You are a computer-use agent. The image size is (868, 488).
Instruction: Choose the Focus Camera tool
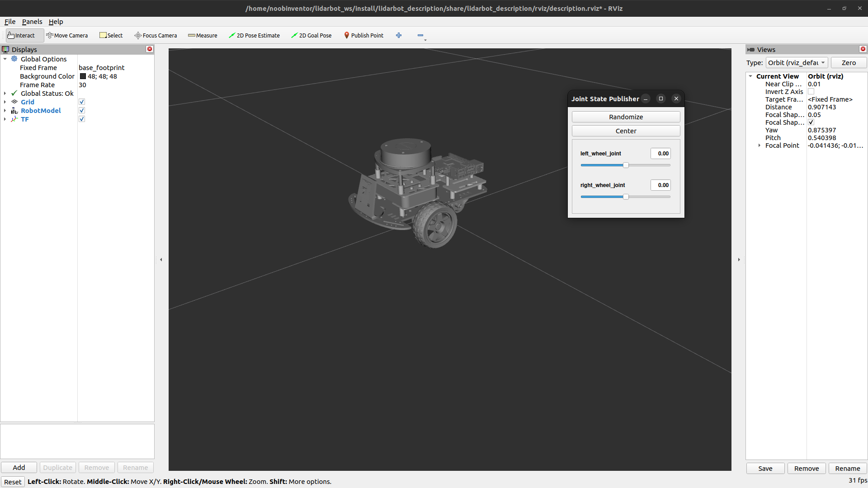156,35
